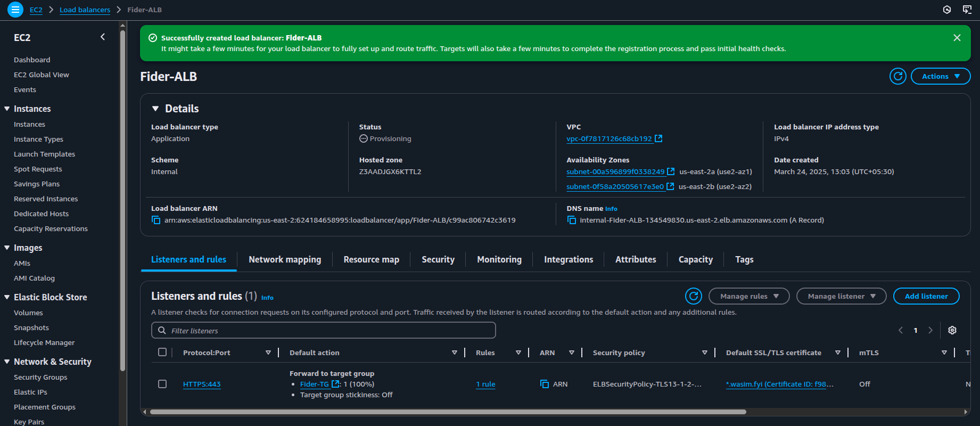This screenshot has height=426, width=980.
Task: Check the HTTPS:443 listener row
Action: click(162, 384)
